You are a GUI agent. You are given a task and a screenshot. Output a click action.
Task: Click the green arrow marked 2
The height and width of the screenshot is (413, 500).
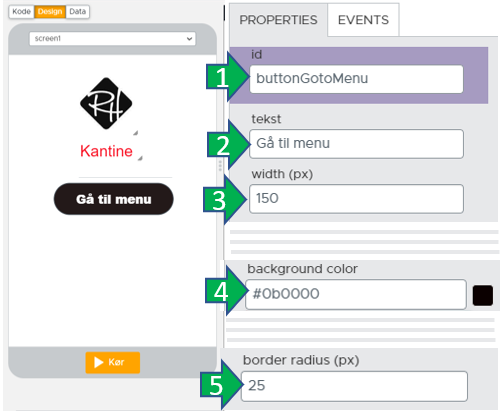(x=229, y=145)
